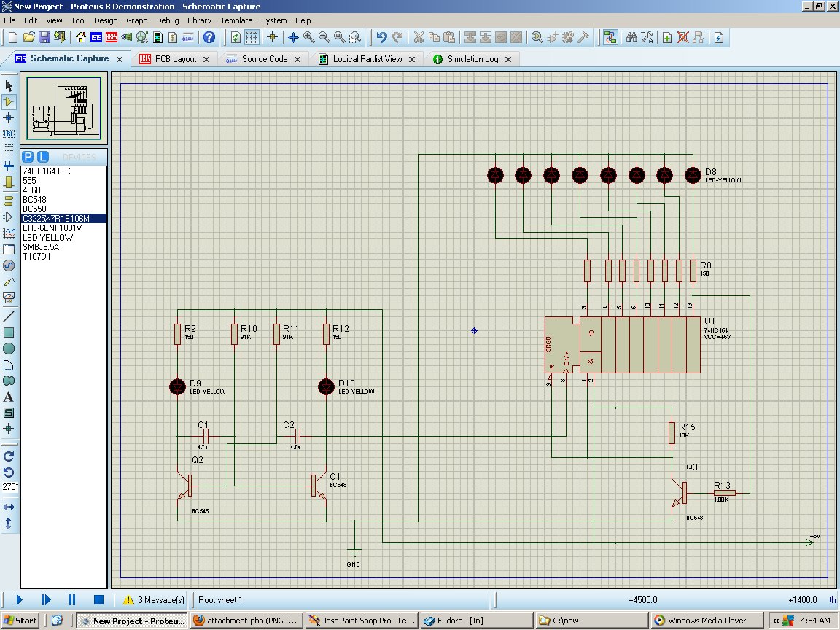840x630 pixels.
Task: Select the 2D Graphics Arc tool
Action: (x=9, y=365)
